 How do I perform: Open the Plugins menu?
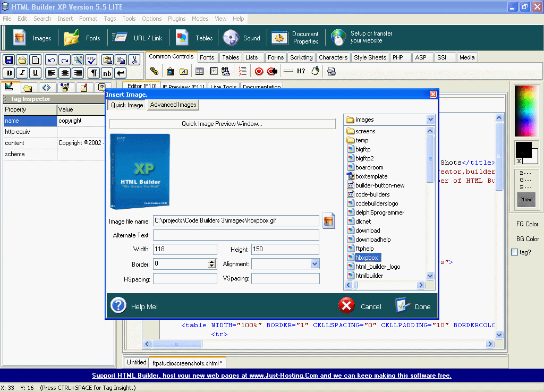[176, 19]
